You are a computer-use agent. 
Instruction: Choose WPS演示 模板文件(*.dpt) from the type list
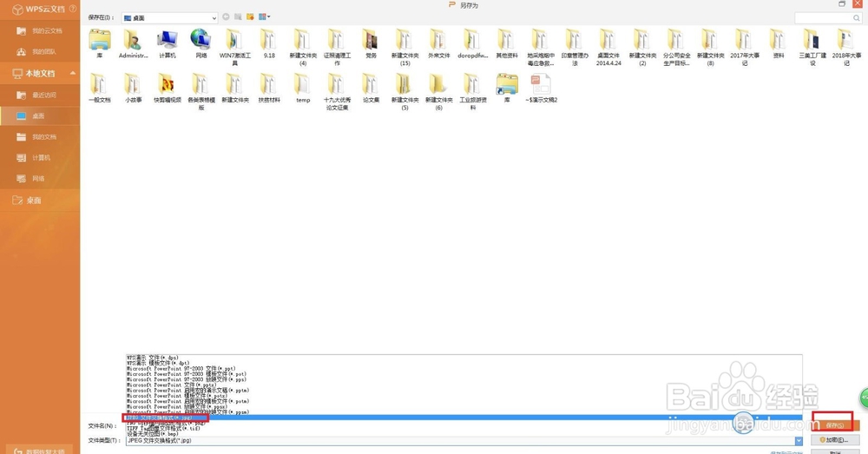(x=464, y=363)
